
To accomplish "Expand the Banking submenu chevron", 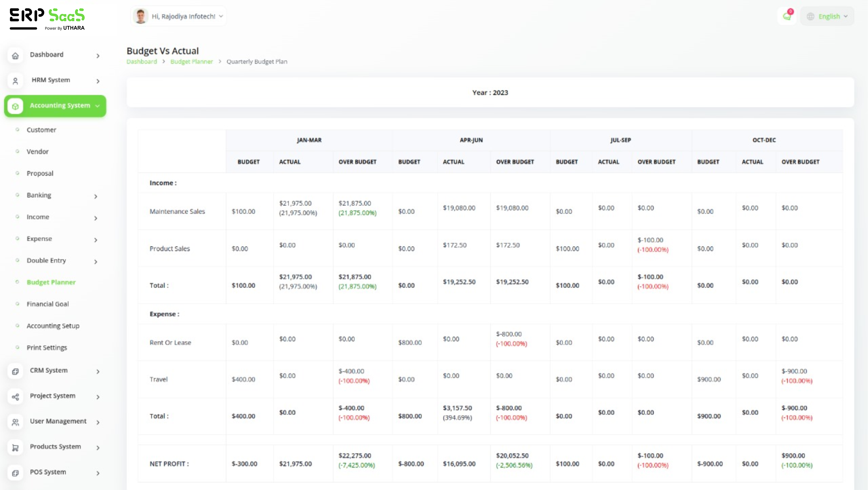I will coord(96,196).
